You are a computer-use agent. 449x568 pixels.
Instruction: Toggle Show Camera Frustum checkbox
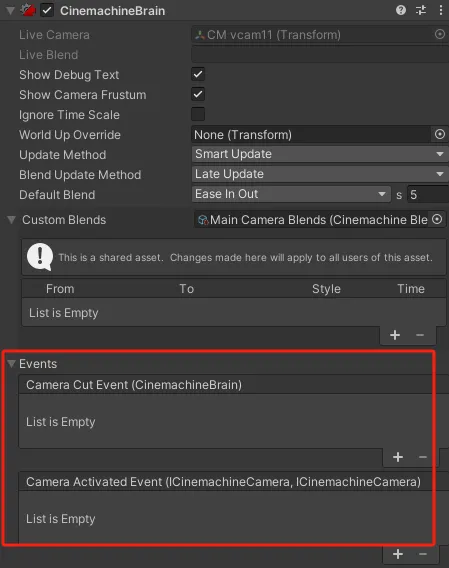coord(198,94)
